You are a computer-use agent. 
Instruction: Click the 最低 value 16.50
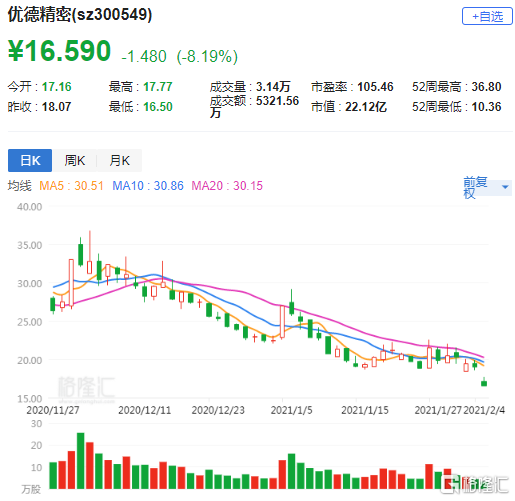coord(158,107)
